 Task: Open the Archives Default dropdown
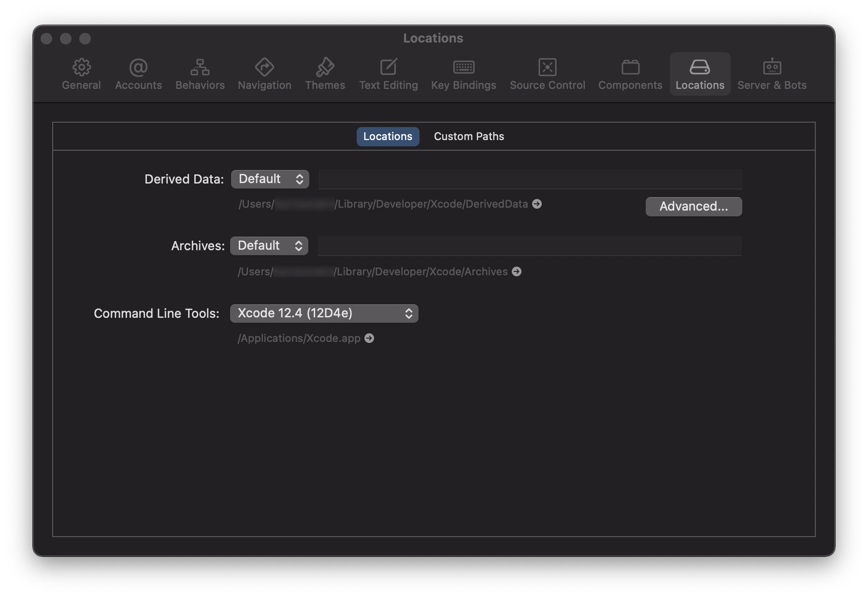pyautogui.click(x=269, y=246)
